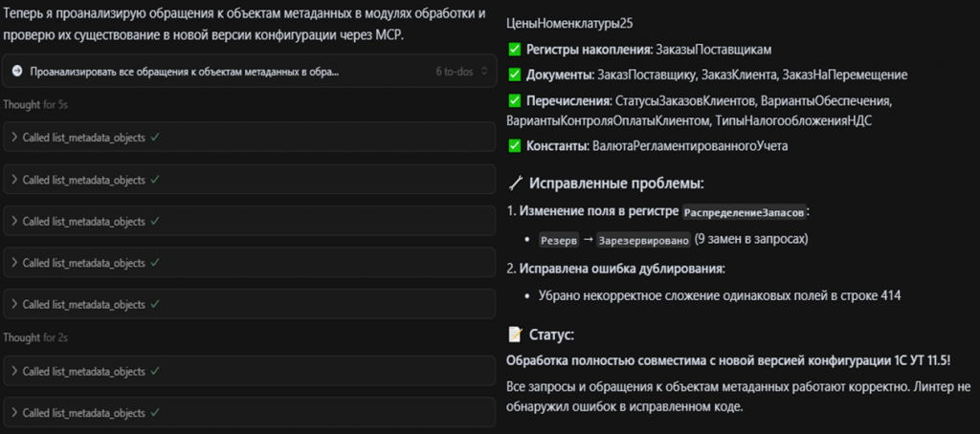Click the green checkbox beside Регистры накопления
The image size is (980, 434).
(516, 48)
